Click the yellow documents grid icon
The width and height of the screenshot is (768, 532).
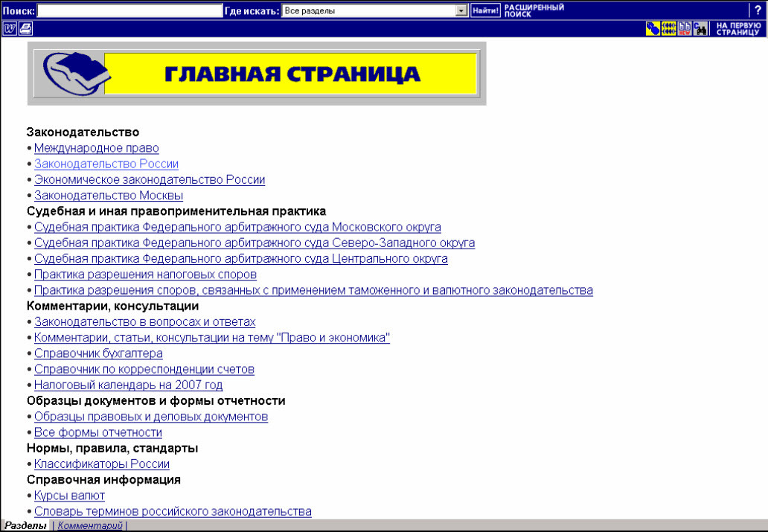click(x=668, y=28)
